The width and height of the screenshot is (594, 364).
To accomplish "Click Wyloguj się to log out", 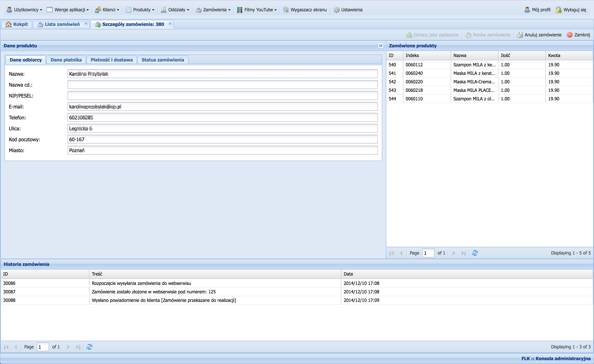I will [x=571, y=10].
